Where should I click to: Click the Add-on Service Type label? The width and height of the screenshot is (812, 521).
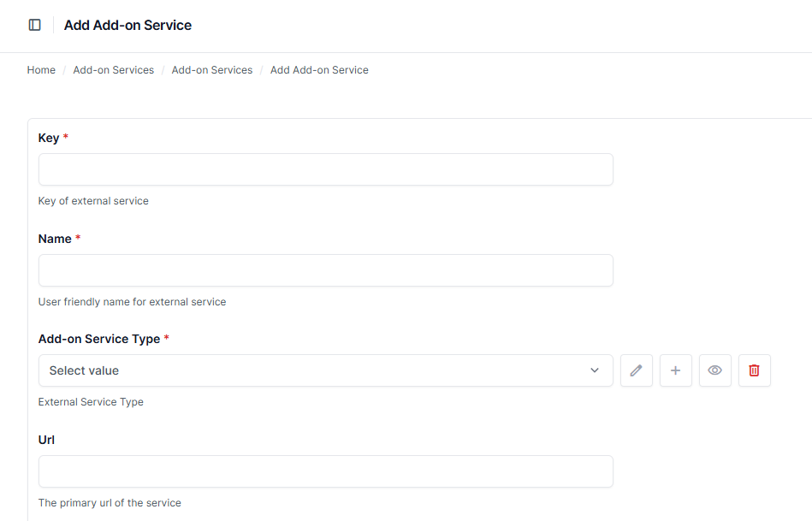[x=99, y=339]
